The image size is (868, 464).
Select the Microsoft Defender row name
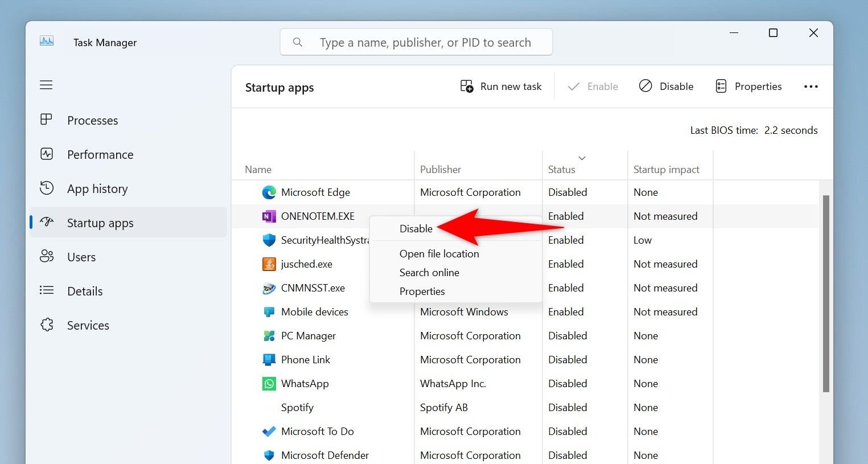tap(325, 455)
